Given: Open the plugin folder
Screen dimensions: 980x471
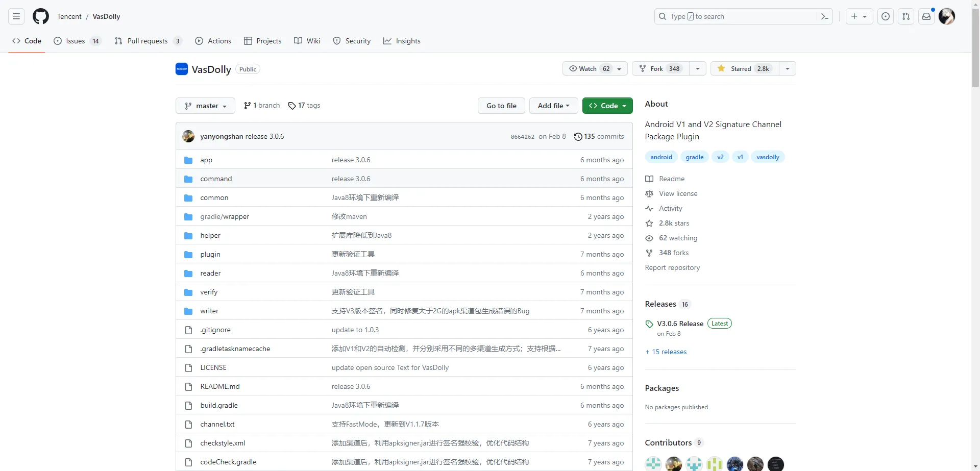Looking at the screenshot, I should [x=210, y=255].
